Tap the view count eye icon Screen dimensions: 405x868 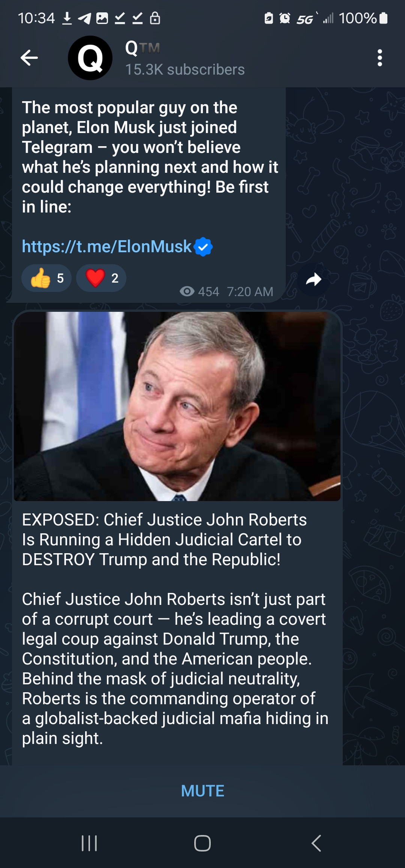click(x=187, y=291)
